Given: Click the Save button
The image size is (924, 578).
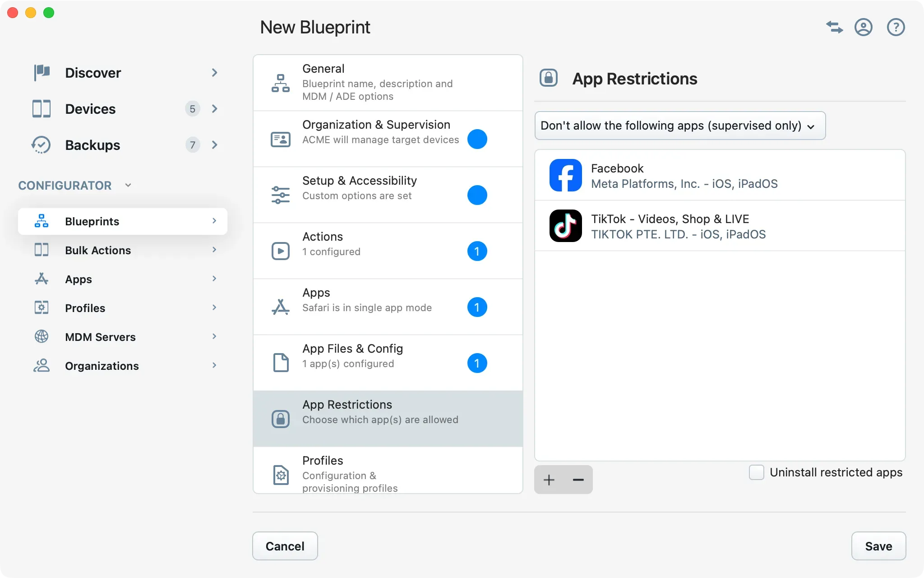Looking at the screenshot, I should pos(878,546).
